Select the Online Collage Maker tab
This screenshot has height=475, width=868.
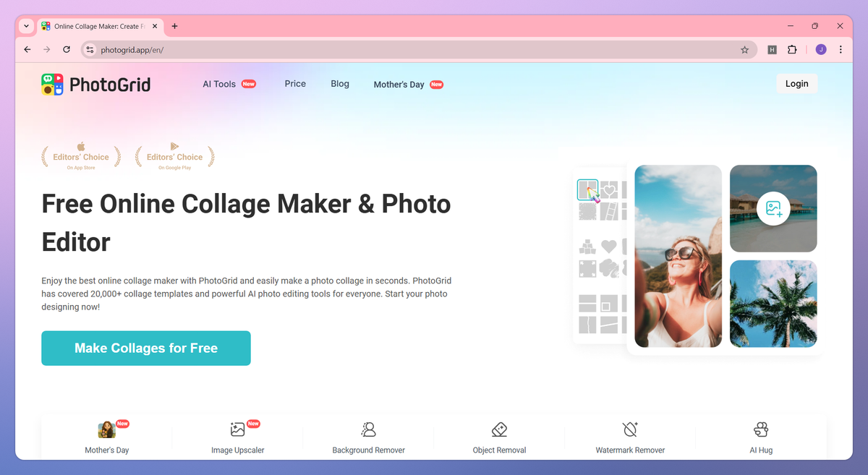101,26
